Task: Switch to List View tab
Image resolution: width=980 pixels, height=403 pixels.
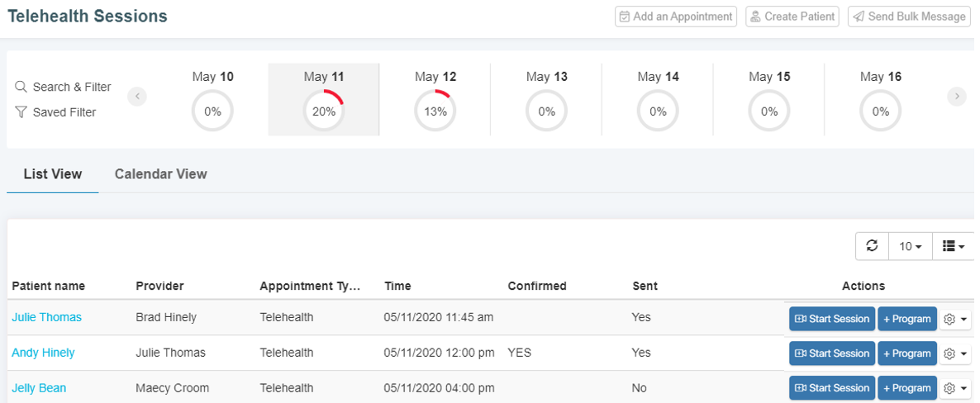Action: point(53,173)
